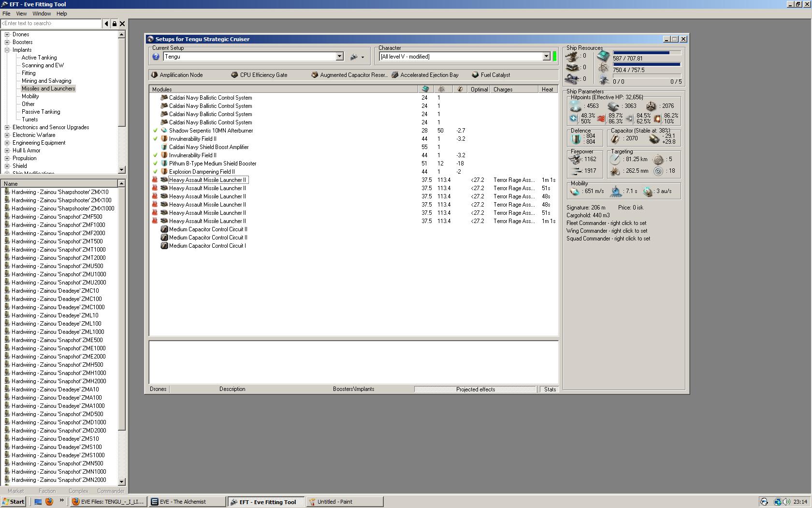Toggle the search lock icon
This screenshot has width=812, height=508.
point(114,23)
